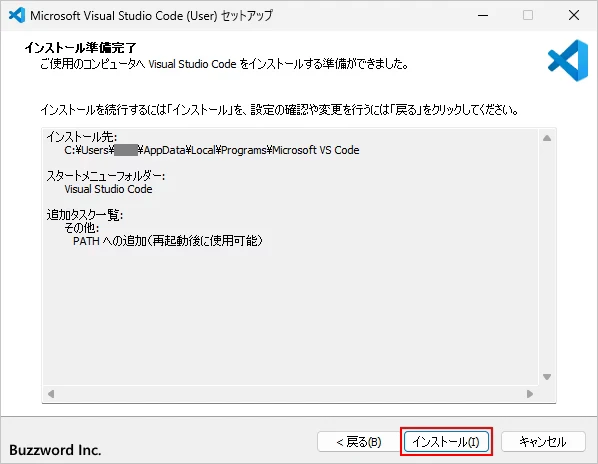Click the Install (インストール) button
The height and width of the screenshot is (464, 598).
click(446, 442)
